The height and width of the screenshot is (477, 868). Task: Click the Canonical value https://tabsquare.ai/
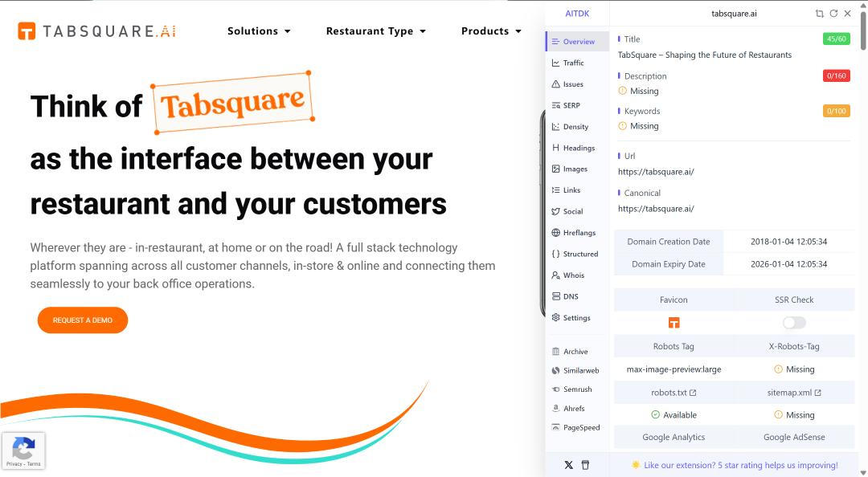click(x=656, y=209)
